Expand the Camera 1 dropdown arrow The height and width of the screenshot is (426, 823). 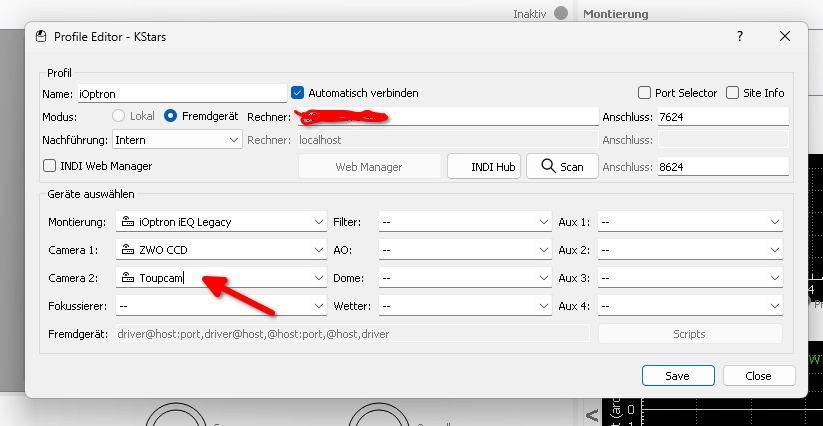pos(319,250)
